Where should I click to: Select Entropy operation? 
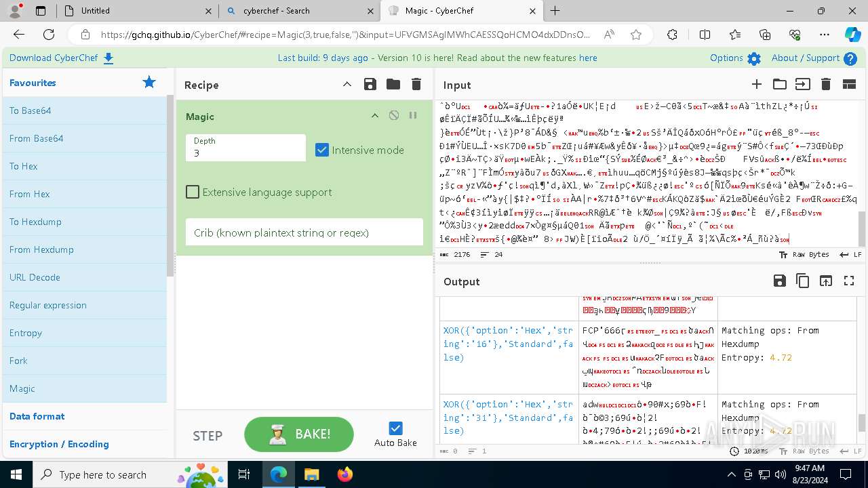tap(85, 333)
